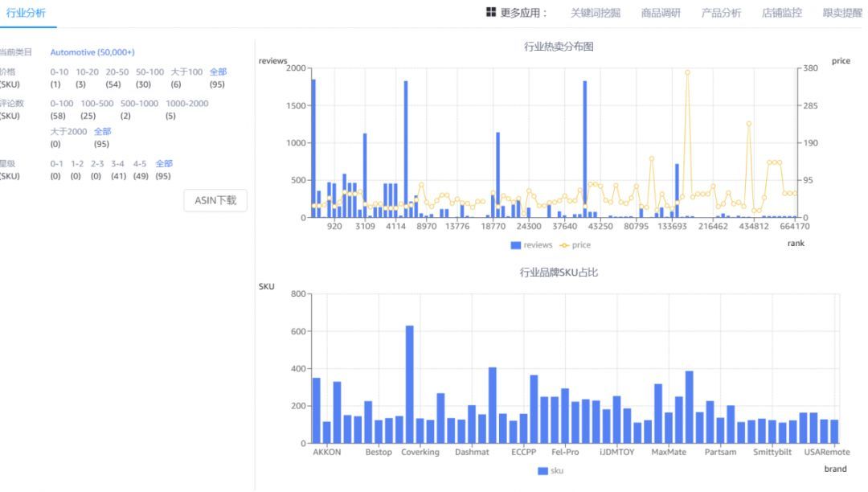868x492 pixels.
Task: Filter reviews by 0-100 range
Action: tap(61, 104)
